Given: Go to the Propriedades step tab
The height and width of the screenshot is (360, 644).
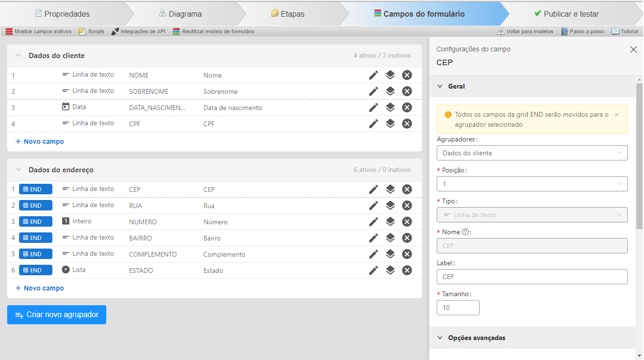Looking at the screenshot, I should pos(62,14).
